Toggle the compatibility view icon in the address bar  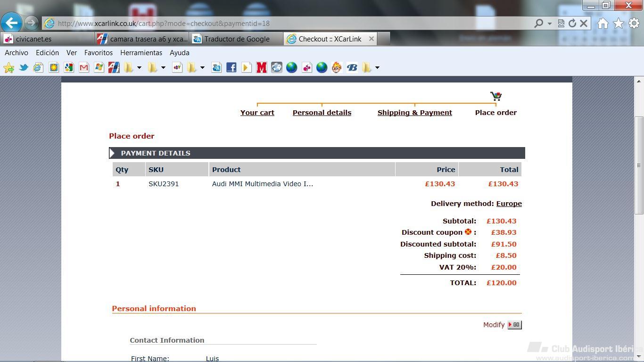coord(561,23)
